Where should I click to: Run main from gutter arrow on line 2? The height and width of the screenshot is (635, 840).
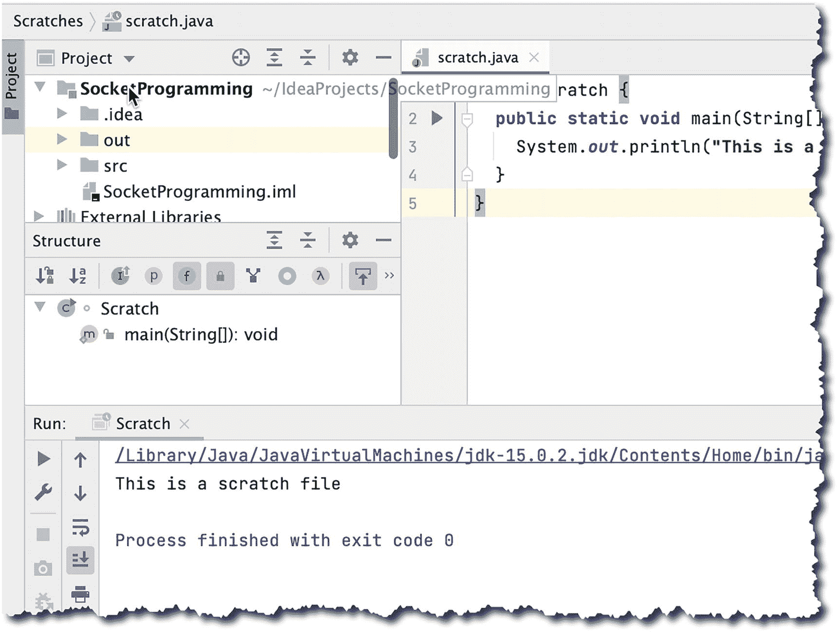437,118
